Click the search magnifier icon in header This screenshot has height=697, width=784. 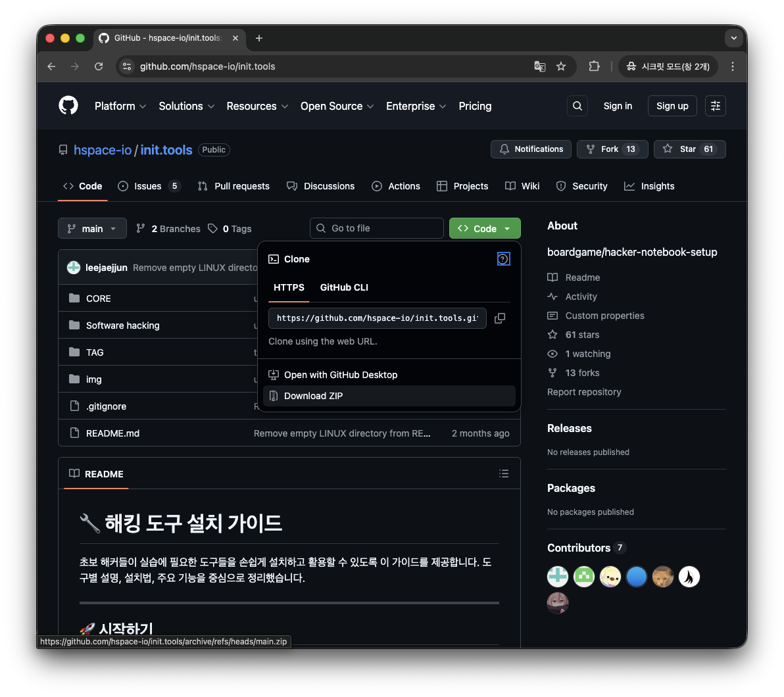point(577,106)
